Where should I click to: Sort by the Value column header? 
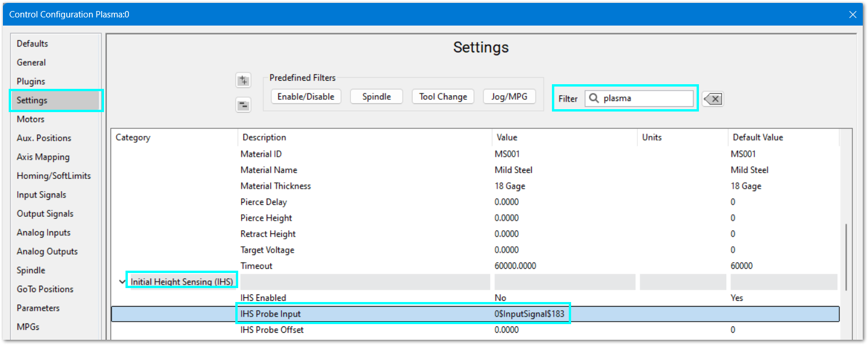coord(564,138)
